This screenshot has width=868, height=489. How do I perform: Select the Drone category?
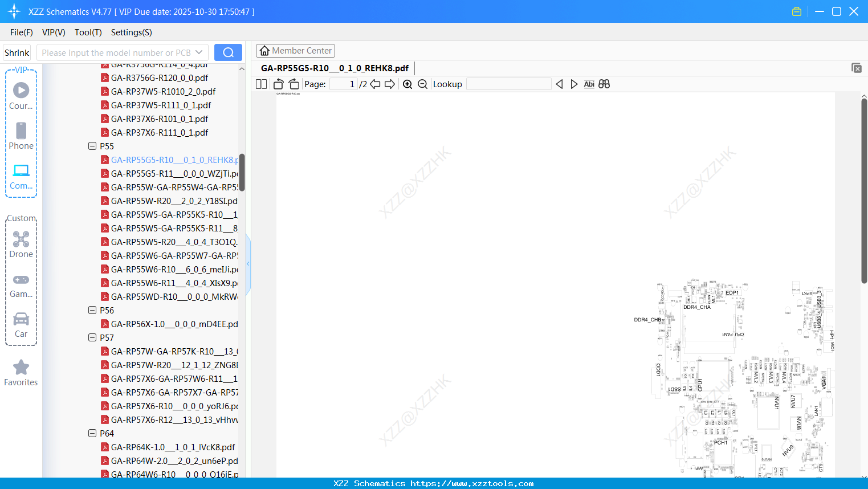[21, 244]
